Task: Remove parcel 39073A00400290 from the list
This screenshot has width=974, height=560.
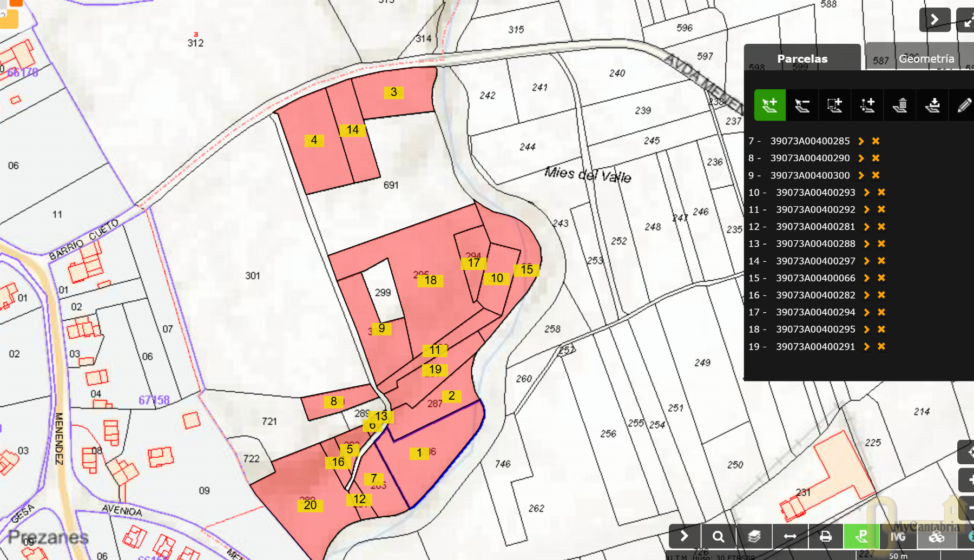Action: [x=876, y=158]
